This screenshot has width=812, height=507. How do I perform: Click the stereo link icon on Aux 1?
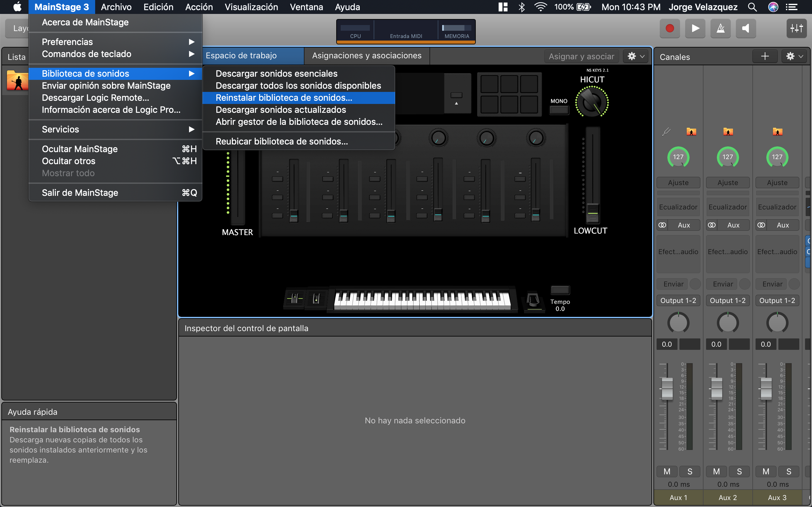(x=662, y=225)
